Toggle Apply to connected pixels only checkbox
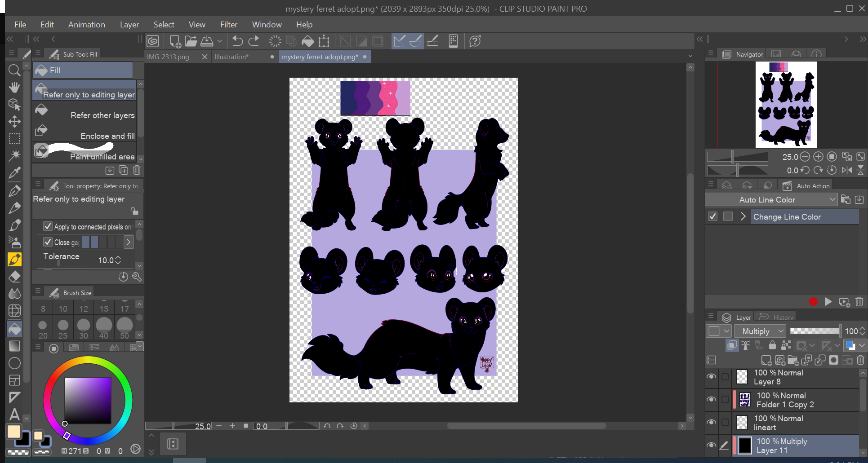The width and height of the screenshot is (868, 463). [x=48, y=226]
